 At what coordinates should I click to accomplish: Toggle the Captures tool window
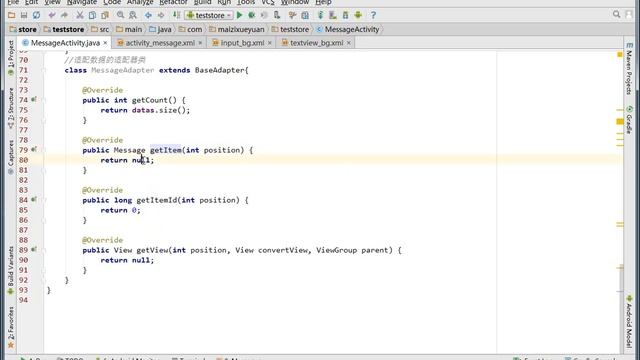pyautogui.click(x=11, y=157)
